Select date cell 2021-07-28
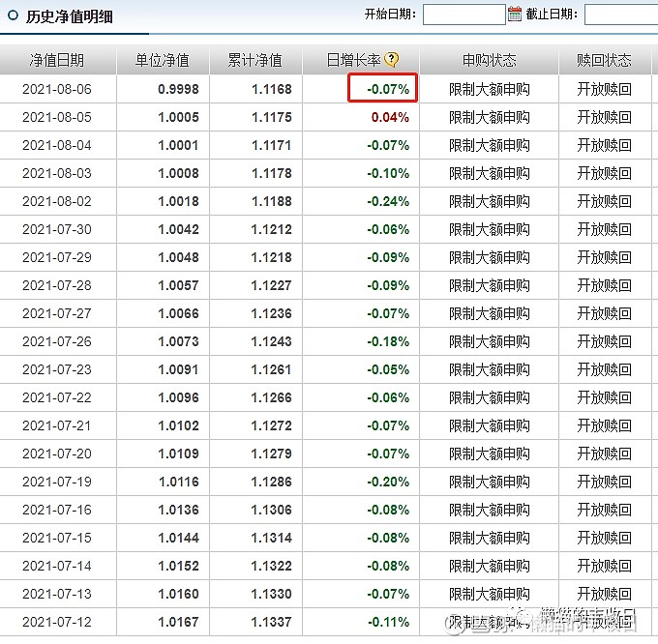Screen dimensions: 658x644 pos(57,285)
